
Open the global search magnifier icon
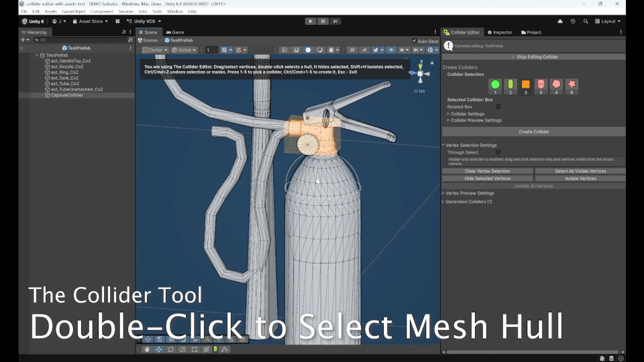[x=586, y=21]
